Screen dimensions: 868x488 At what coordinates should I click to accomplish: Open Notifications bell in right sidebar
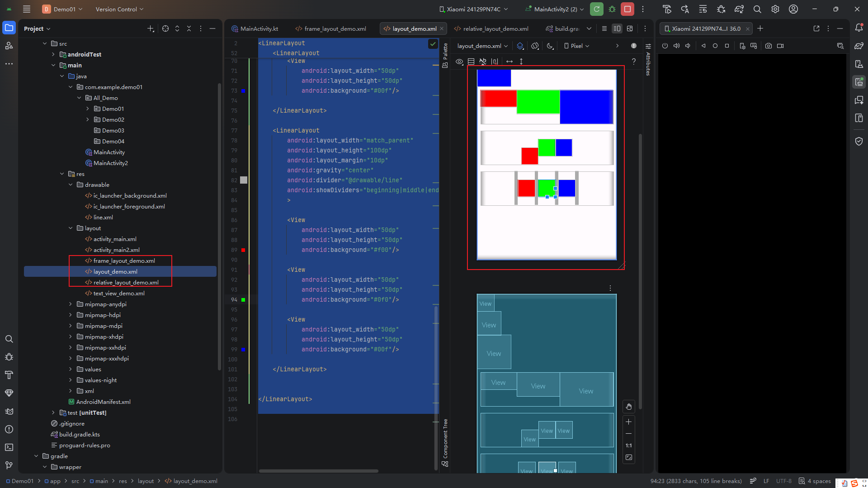(859, 28)
